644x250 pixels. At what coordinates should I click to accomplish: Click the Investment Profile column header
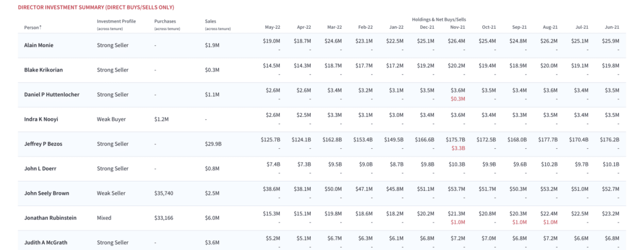tap(116, 21)
